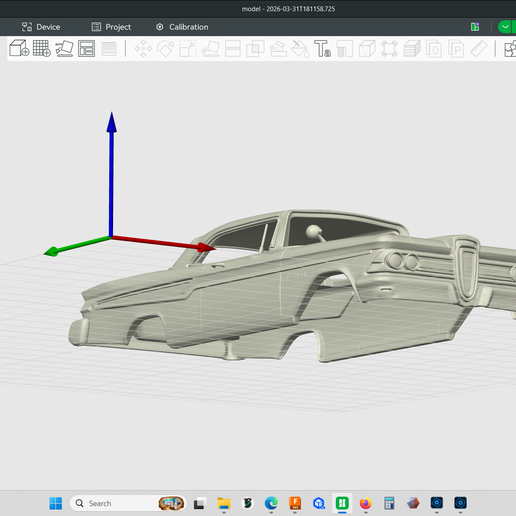Click the Variable layer height icon

click(109, 49)
